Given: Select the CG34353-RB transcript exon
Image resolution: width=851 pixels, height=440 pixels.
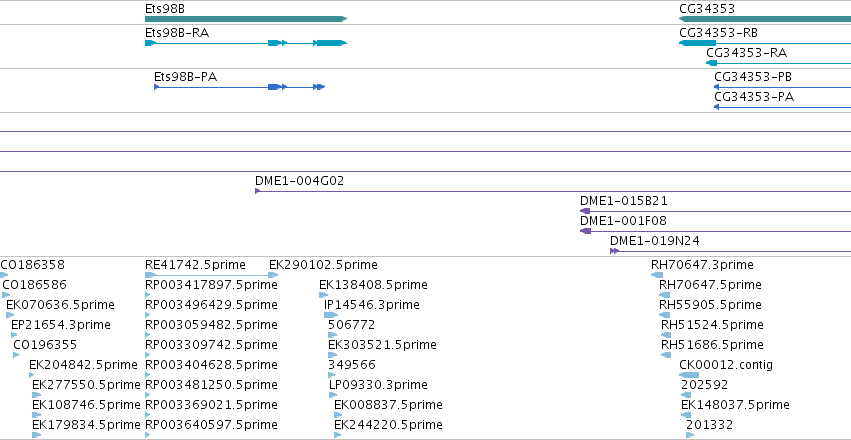Looking at the screenshot, I should click(x=697, y=43).
